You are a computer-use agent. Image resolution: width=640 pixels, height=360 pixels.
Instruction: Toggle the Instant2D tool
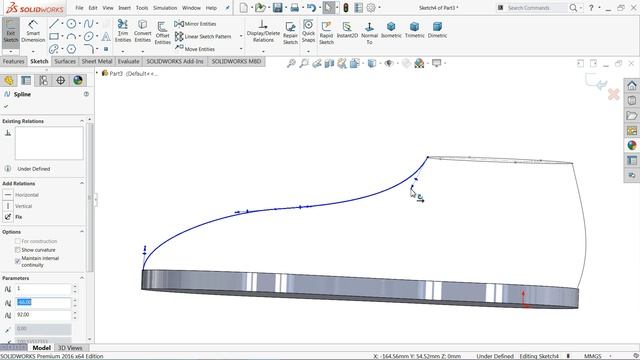(347, 30)
